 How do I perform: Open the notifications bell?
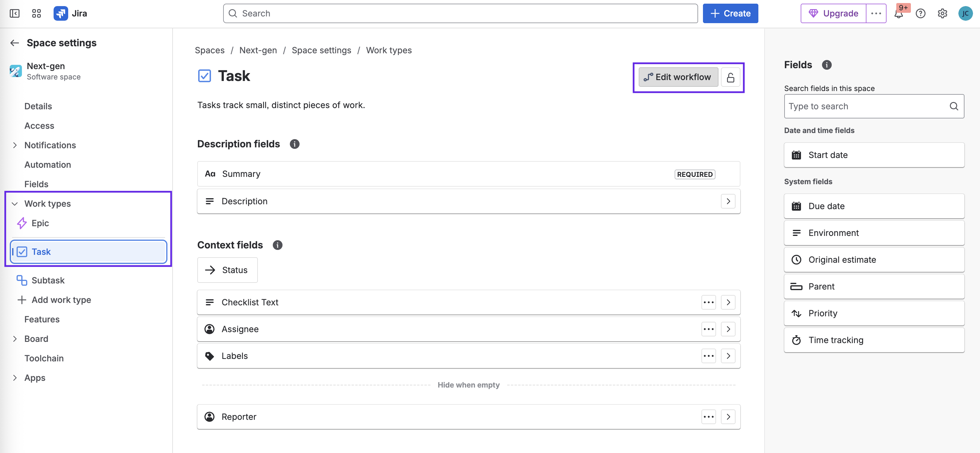coord(898,14)
